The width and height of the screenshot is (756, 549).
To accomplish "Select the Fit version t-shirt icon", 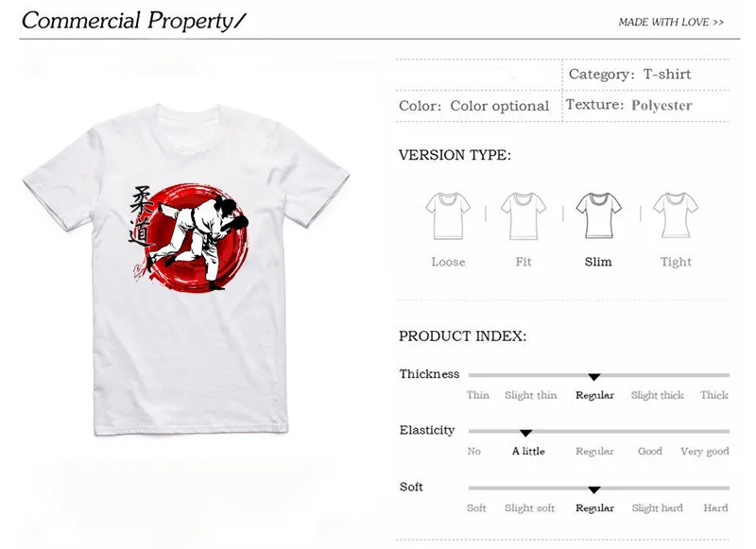I will point(524,216).
